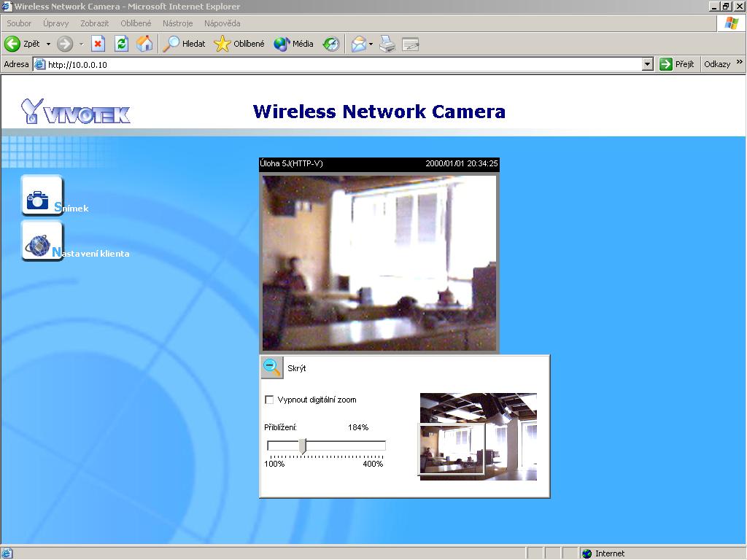
Task: Click the page icon in the address bar
Action: (40, 64)
